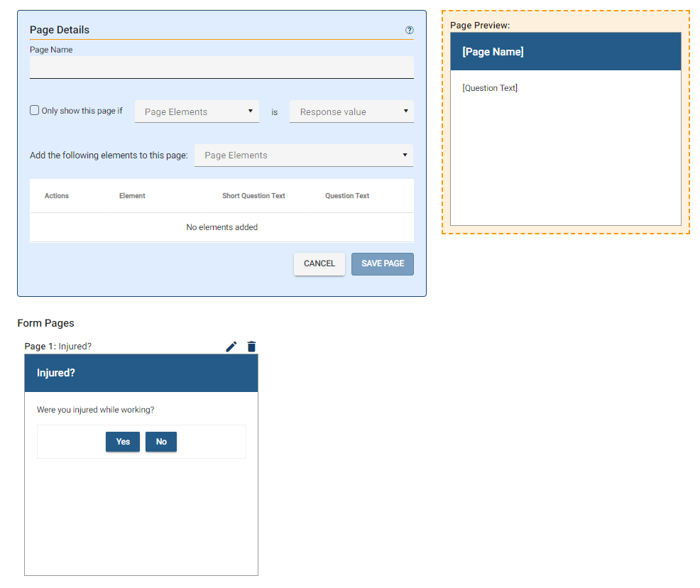Select the Element column header
Viewport: 700px width, 588px height.
click(132, 195)
